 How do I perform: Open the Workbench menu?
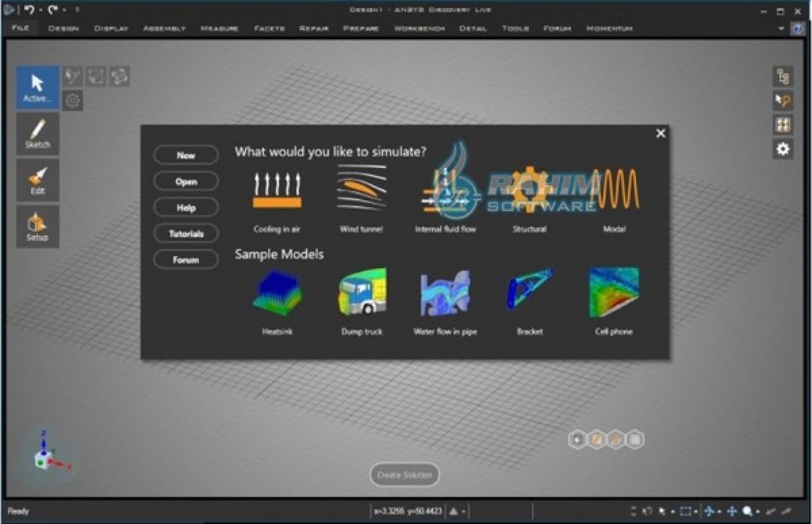420,29
